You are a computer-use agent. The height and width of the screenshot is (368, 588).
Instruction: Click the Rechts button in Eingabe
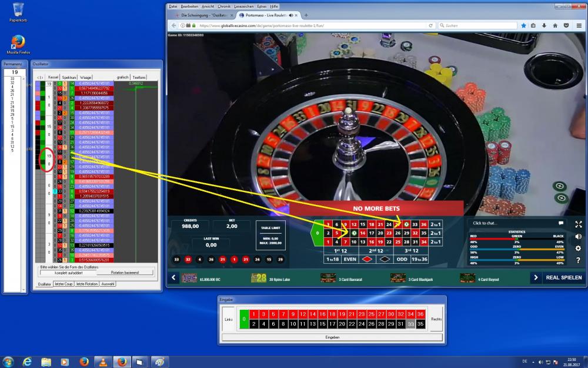(x=436, y=319)
